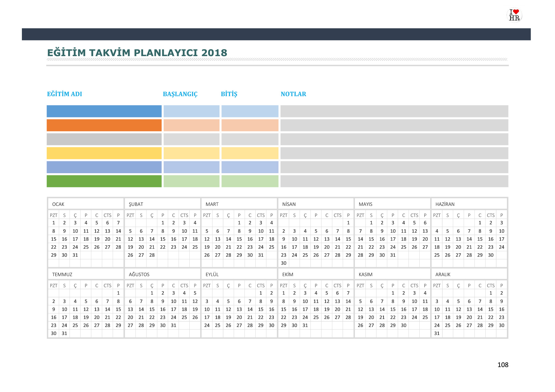Screen dimensions: 555x392
Task: Select day 30 in NİSAN calendar
Action: click(x=284, y=263)
